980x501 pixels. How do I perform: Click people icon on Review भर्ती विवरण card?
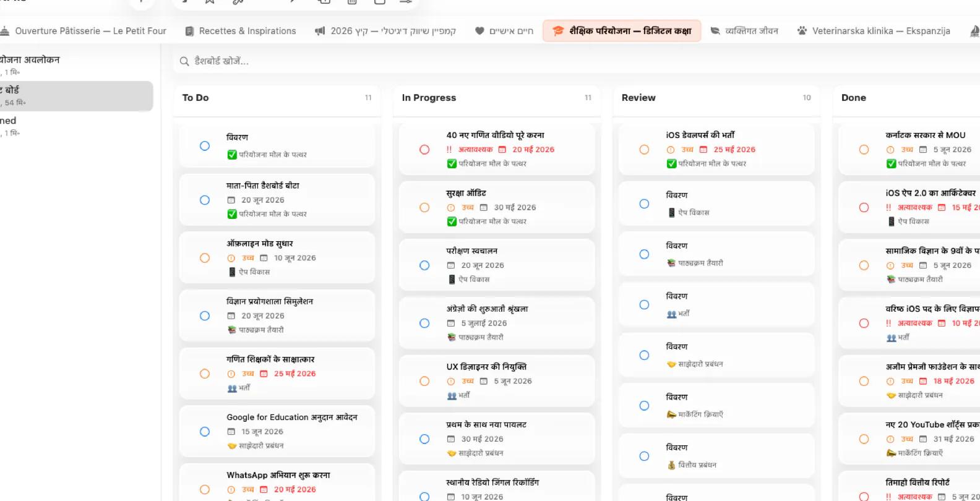click(x=671, y=314)
